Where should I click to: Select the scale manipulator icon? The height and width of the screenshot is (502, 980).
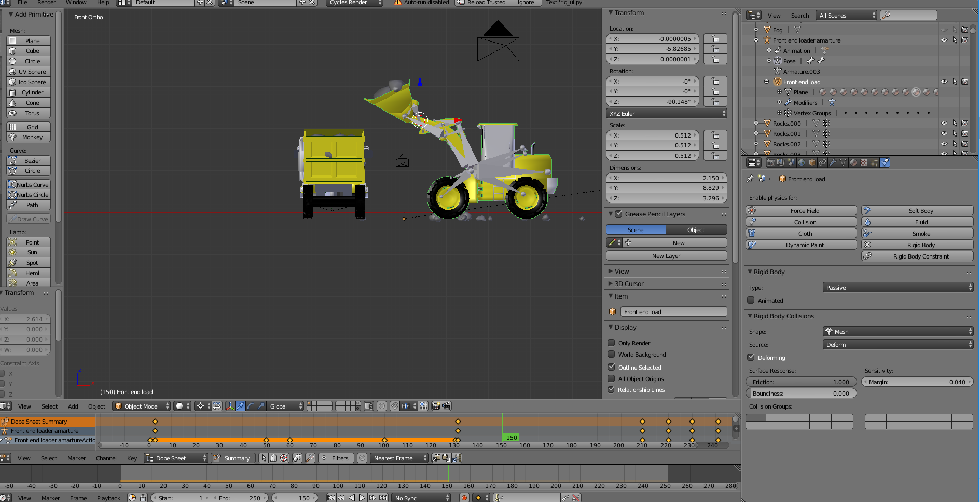coord(261,406)
